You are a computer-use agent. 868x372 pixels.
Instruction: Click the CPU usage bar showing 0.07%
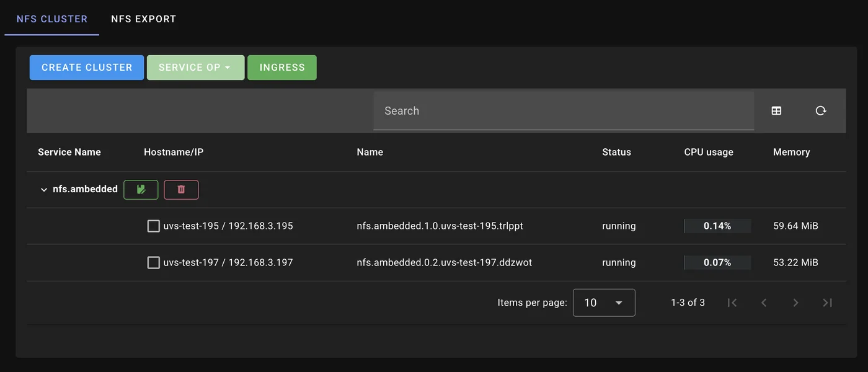pos(717,263)
